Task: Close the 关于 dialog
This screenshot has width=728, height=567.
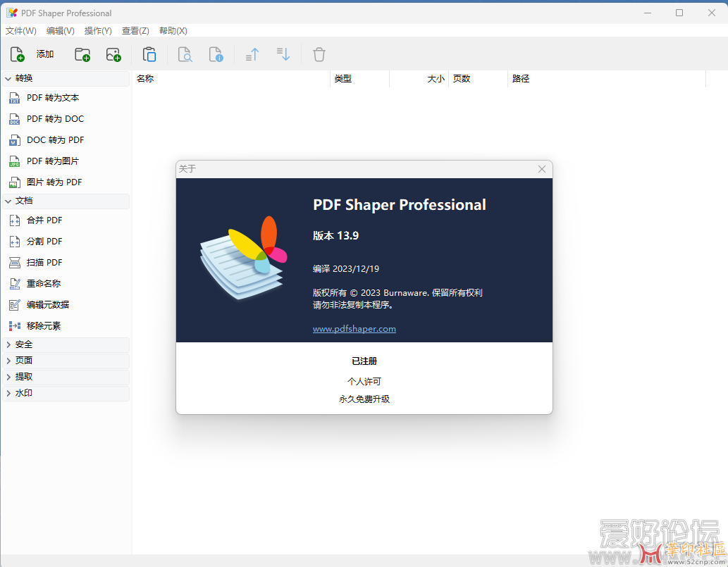Action: (x=541, y=169)
